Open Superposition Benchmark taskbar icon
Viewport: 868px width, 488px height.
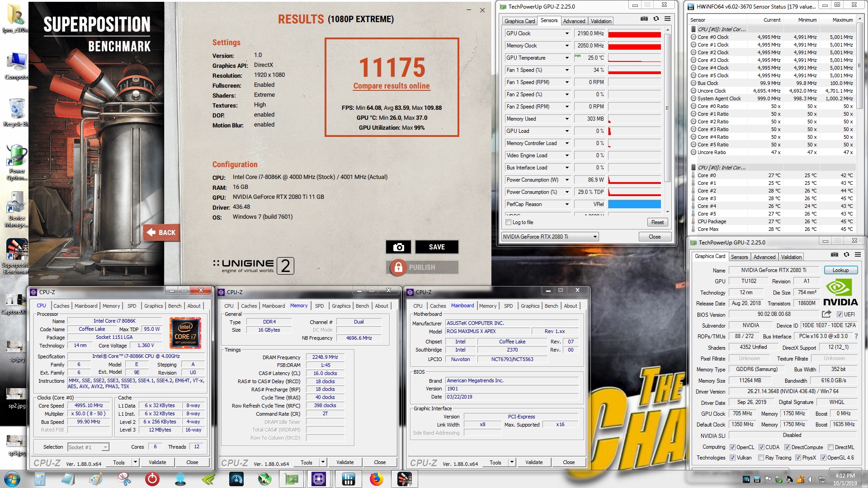[x=404, y=479]
